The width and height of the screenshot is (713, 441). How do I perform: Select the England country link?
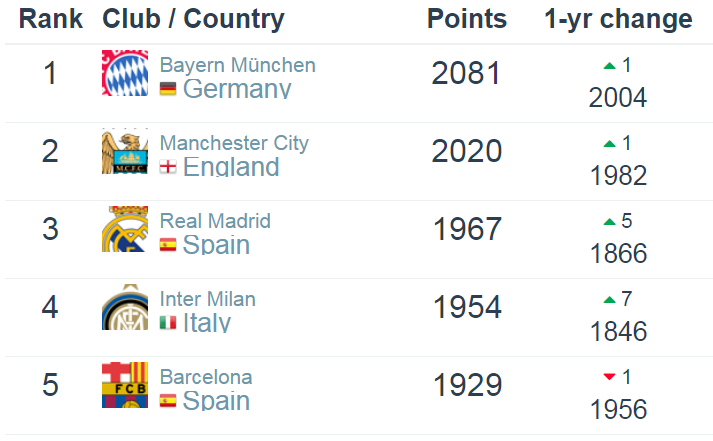tap(231, 167)
